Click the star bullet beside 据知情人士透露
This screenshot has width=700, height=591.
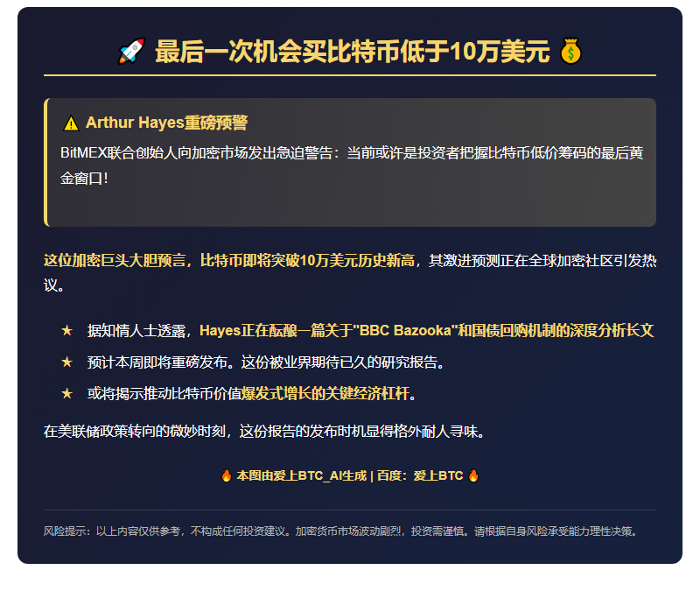point(67,331)
